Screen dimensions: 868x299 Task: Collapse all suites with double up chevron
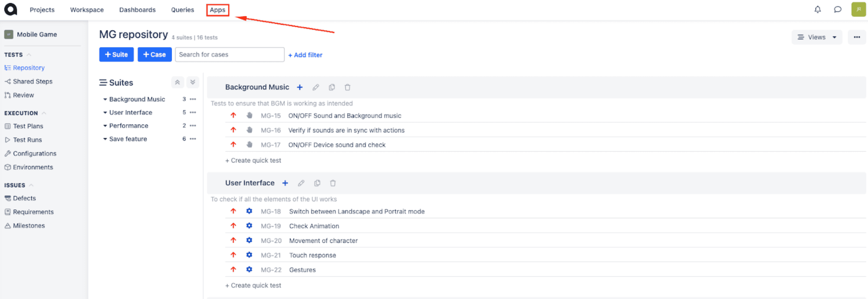click(x=178, y=82)
